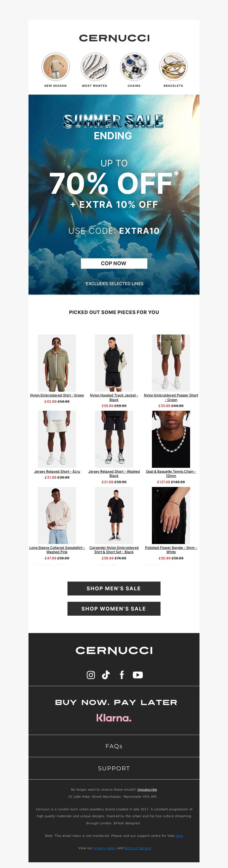Open Opal & Baguette Tennis Chain link

coord(171,473)
